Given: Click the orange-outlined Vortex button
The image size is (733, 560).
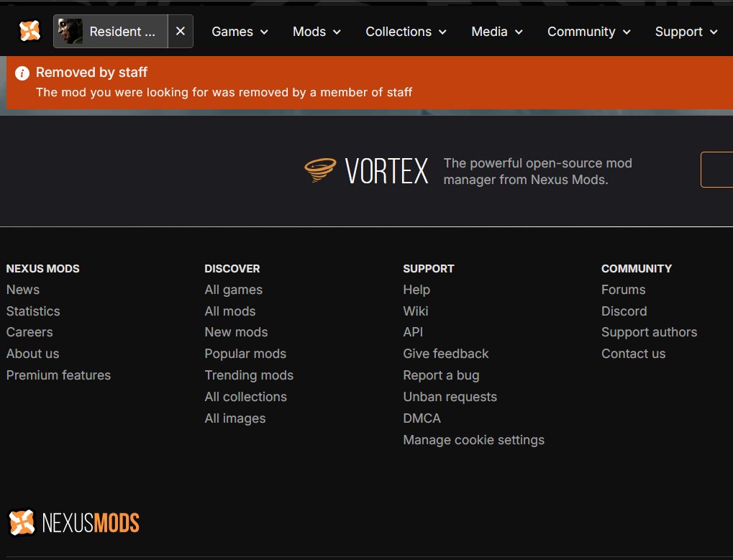Looking at the screenshot, I should pos(716,170).
